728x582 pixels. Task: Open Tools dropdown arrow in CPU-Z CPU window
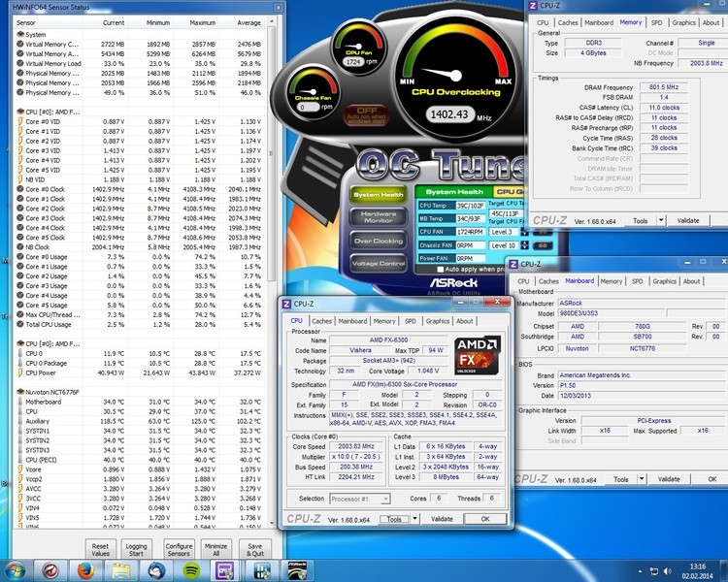click(415, 519)
